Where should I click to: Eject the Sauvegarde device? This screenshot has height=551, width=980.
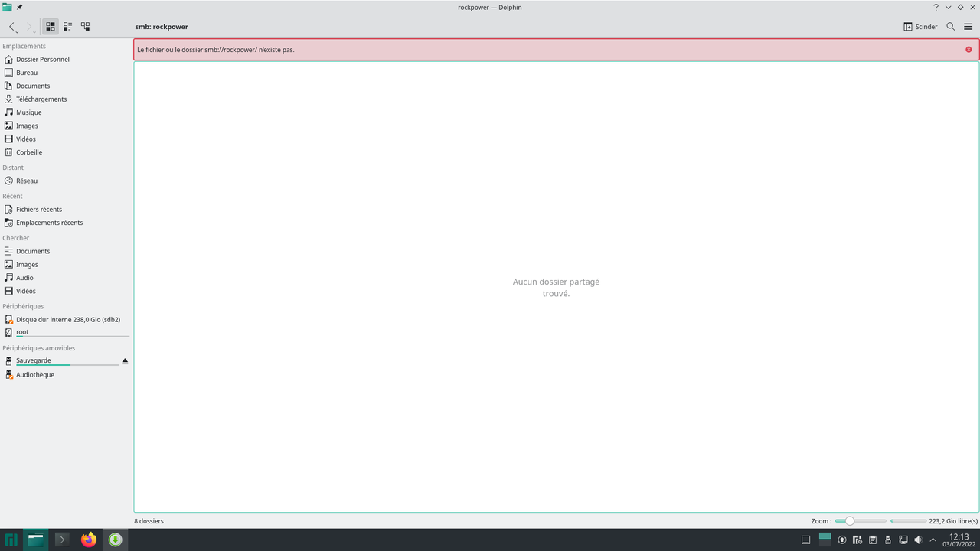point(125,361)
